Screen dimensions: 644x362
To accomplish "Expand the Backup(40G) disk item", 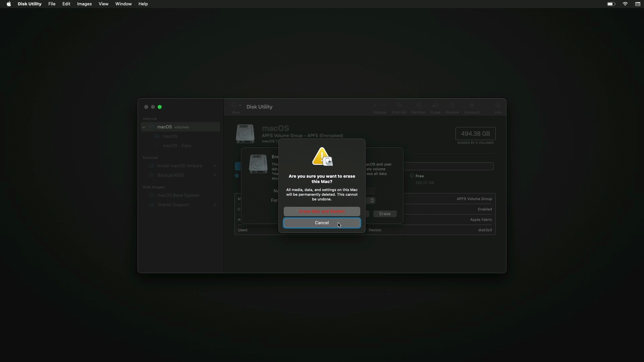I will [x=143, y=175].
